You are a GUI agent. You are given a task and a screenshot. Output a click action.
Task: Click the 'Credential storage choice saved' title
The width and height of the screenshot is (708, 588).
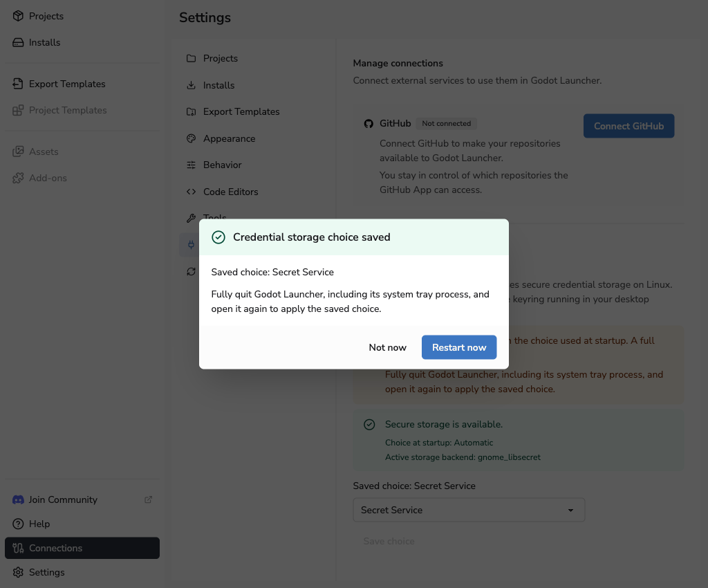[312, 237]
